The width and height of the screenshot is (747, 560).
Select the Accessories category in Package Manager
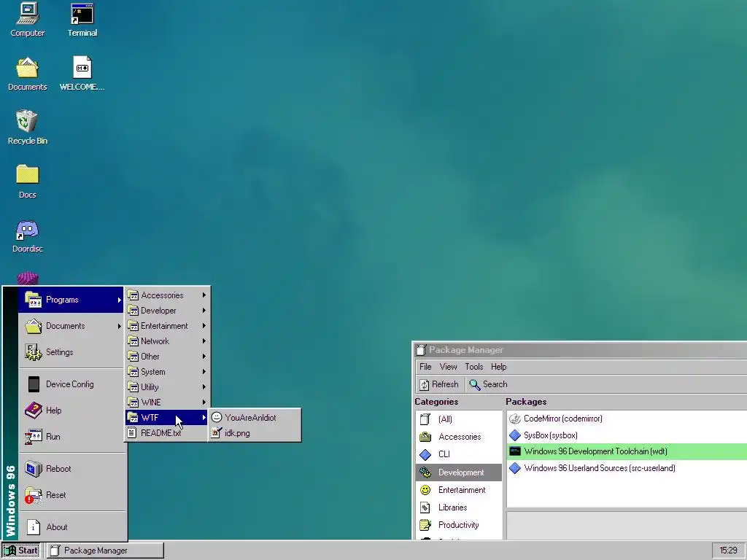458,437
